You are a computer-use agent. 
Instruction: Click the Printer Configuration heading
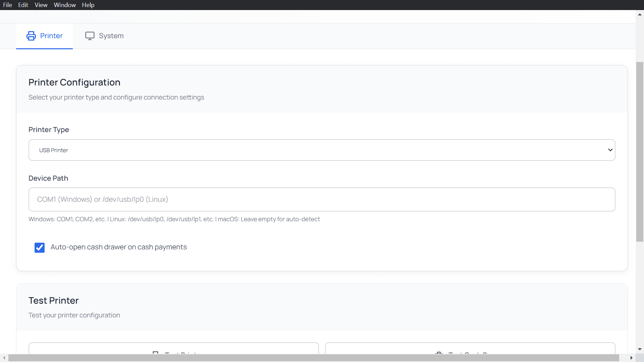tap(74, 82)
